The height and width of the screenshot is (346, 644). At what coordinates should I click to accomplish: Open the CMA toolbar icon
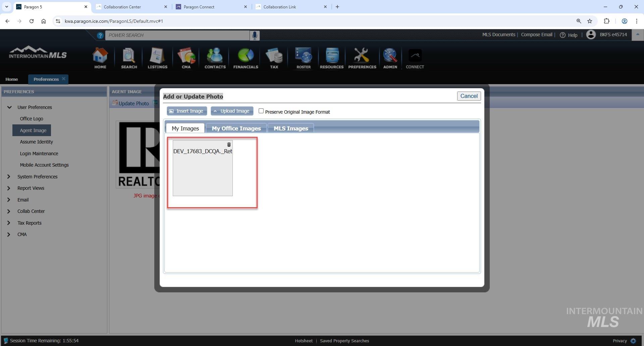186,58
